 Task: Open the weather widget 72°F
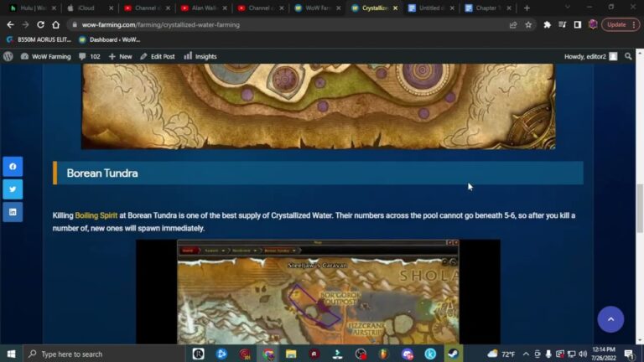[x=501, y=354]
